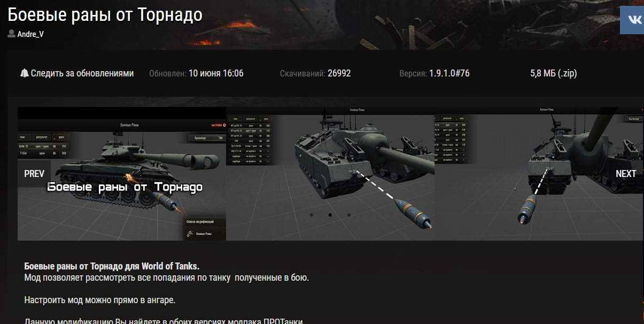Click the author profile icon beside Andre_V
The image size is (644, 324).
[x=11, y=34]
